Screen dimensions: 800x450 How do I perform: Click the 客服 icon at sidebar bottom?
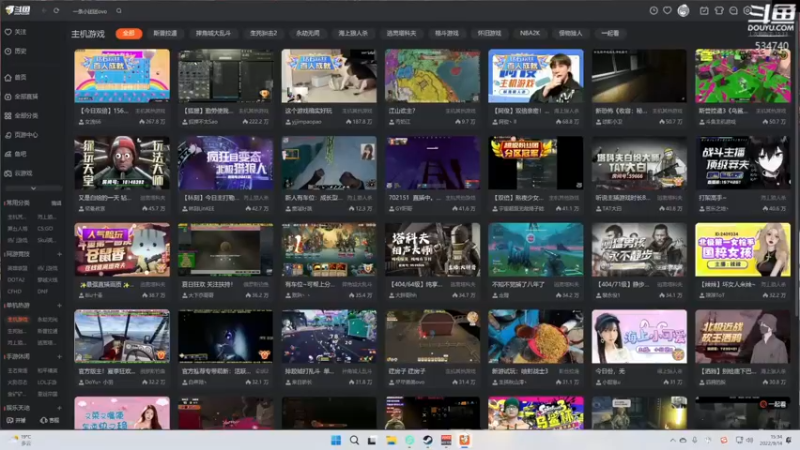coord(49,420)
